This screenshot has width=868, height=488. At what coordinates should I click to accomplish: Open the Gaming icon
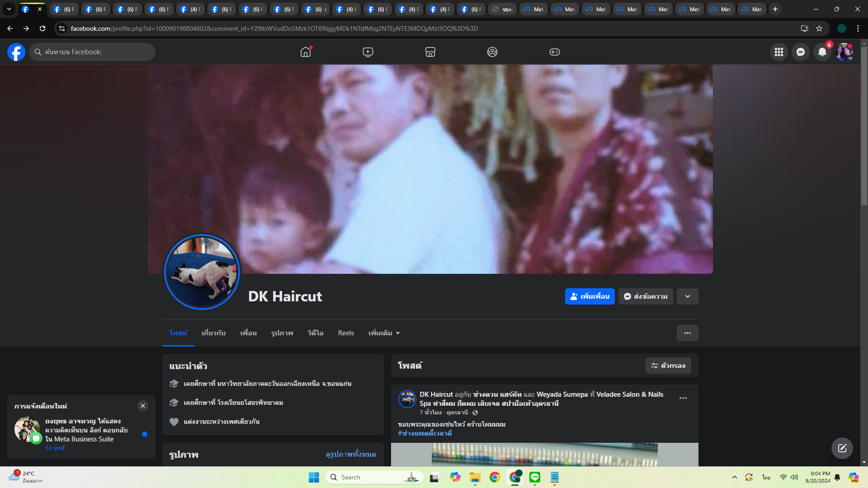pyautogui.click(x=554, y=52)
